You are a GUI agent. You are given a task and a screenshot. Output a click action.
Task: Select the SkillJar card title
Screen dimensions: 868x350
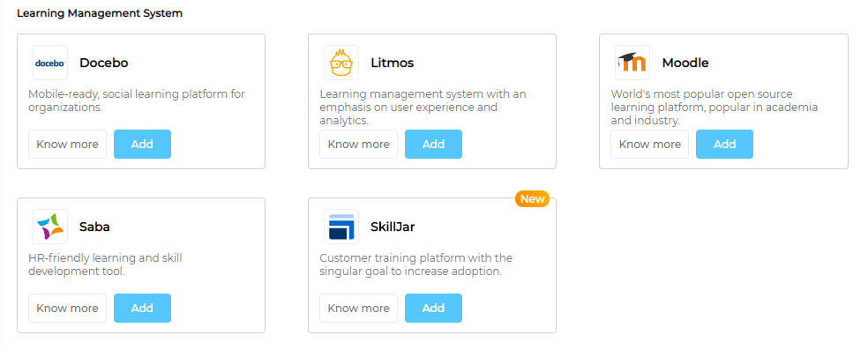pyautogui.click(x=393, y=227)
